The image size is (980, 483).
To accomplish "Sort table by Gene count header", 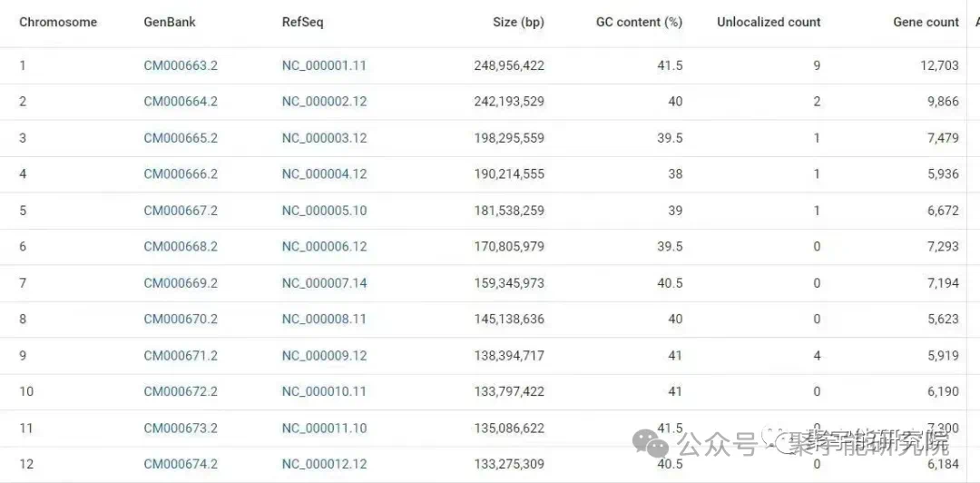I will tap(926, 22).
